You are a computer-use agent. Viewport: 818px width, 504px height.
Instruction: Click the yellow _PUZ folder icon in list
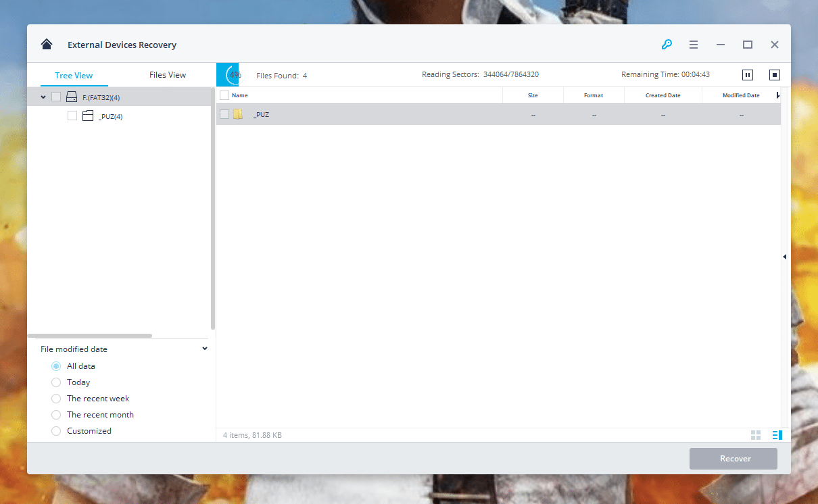point(238,114)
